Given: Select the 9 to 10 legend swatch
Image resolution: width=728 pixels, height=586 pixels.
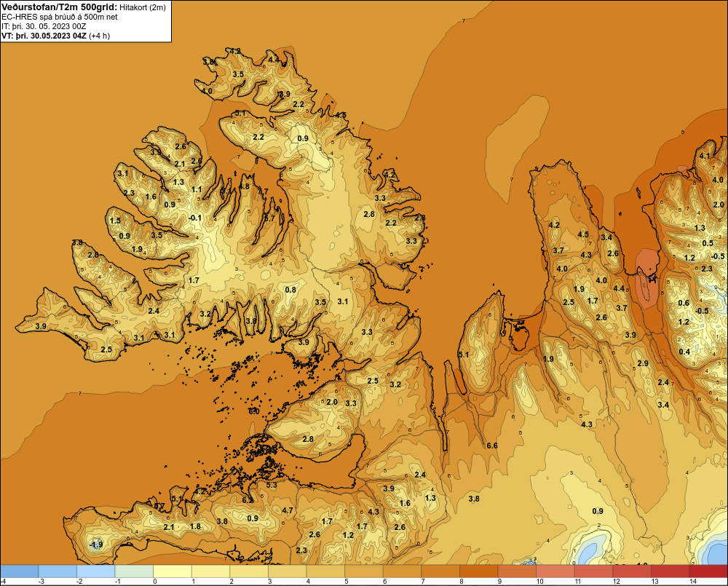Looking at the screenshot, I should point(517,571).
